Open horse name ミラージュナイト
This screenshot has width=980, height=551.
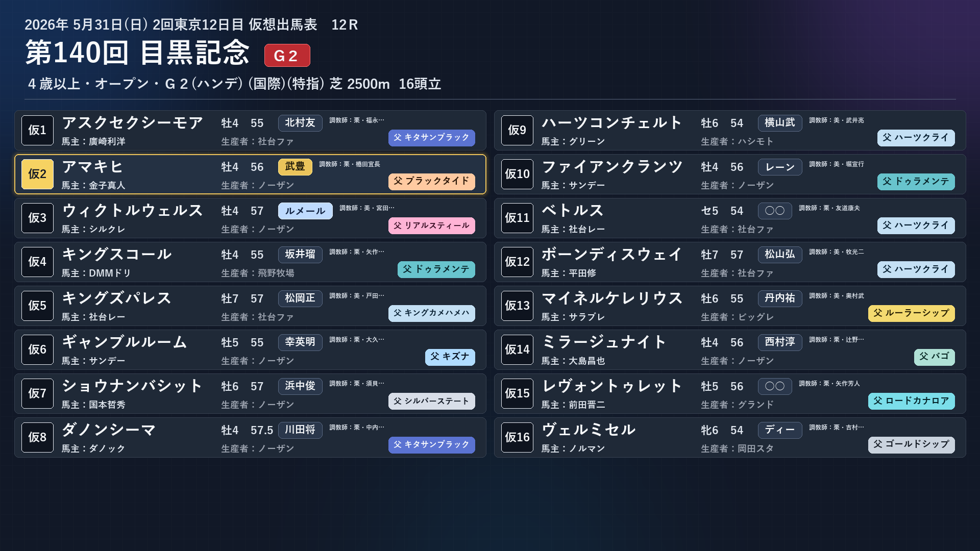point(604,342)
